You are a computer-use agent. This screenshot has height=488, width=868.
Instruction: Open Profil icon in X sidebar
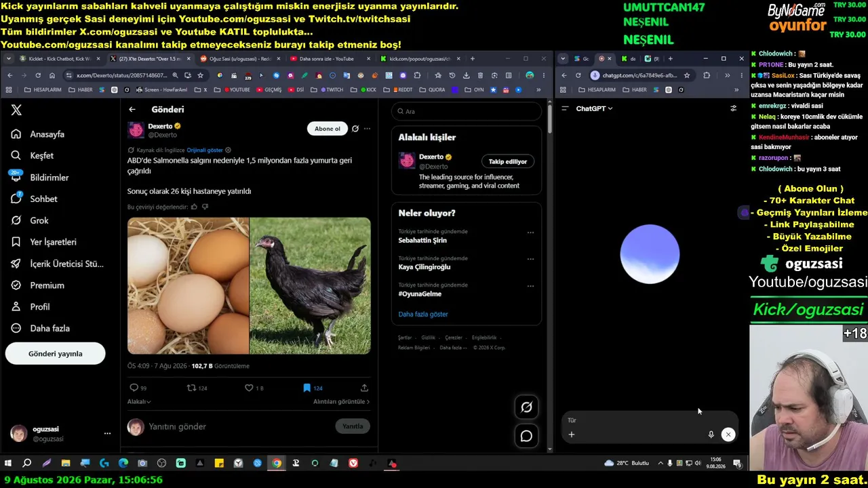click(16, 307)
